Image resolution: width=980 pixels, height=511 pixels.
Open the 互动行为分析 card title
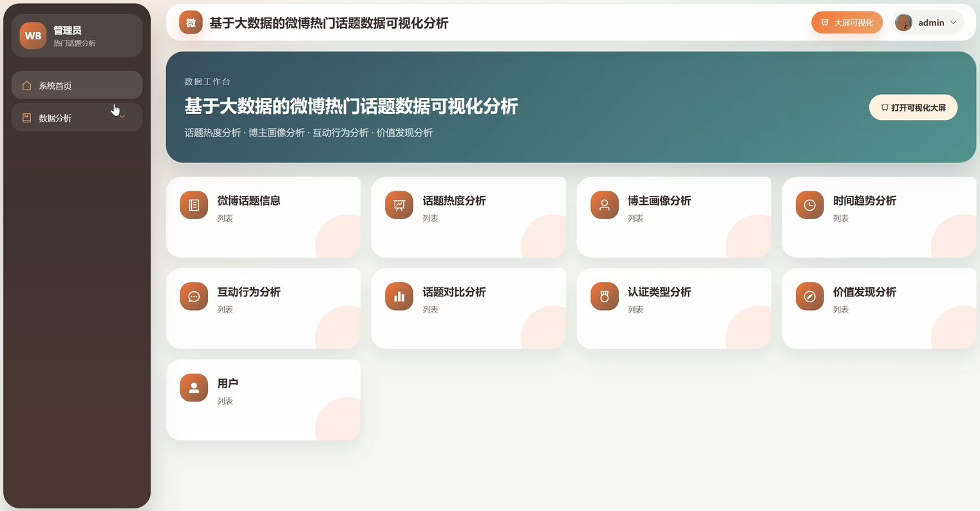tap(249, 292)
